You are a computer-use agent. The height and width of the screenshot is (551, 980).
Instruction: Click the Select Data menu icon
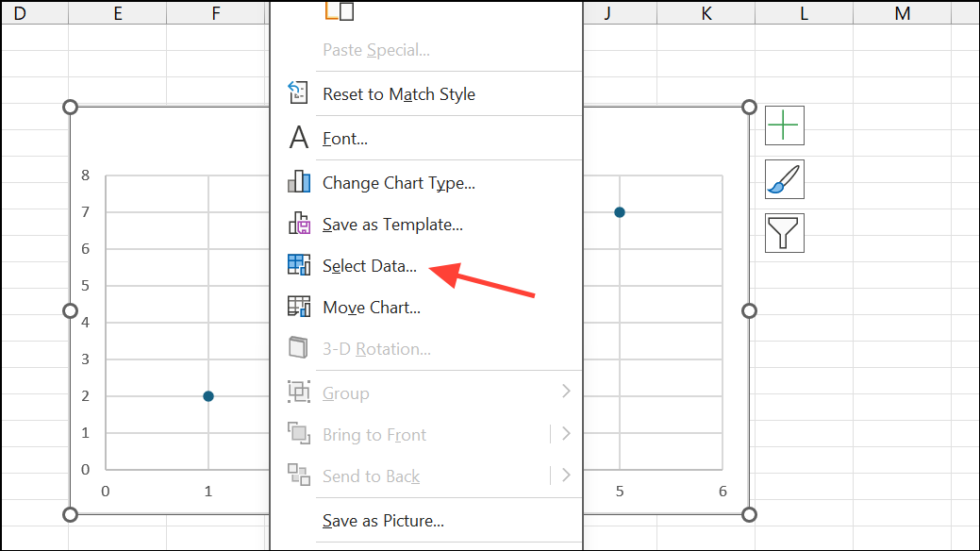299,265
